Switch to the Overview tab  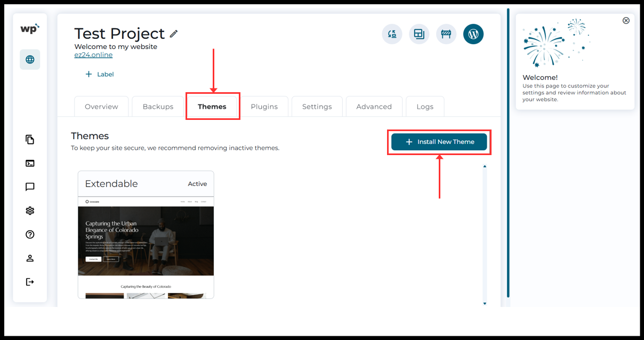[x=101, y=107]
